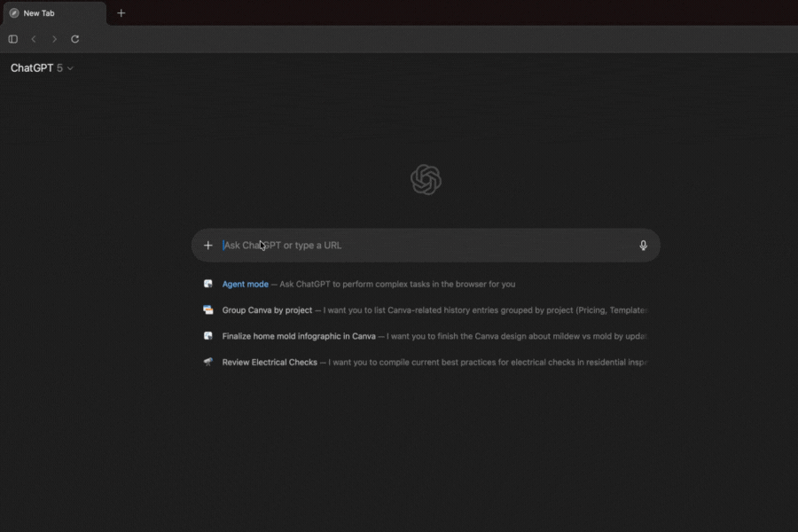Focus the Ask ChatGPT or type a URL field
798x532 pixels.
coord(426,246)
